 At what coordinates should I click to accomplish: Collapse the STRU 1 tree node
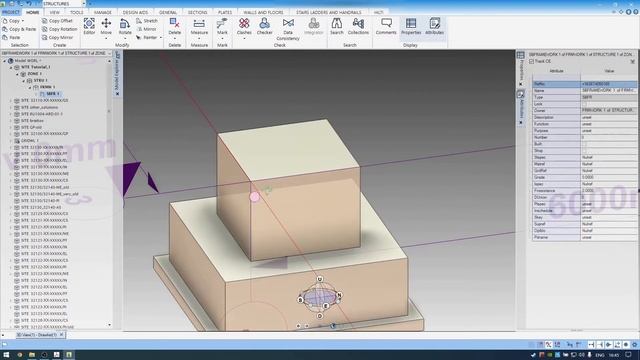point(24,80)
